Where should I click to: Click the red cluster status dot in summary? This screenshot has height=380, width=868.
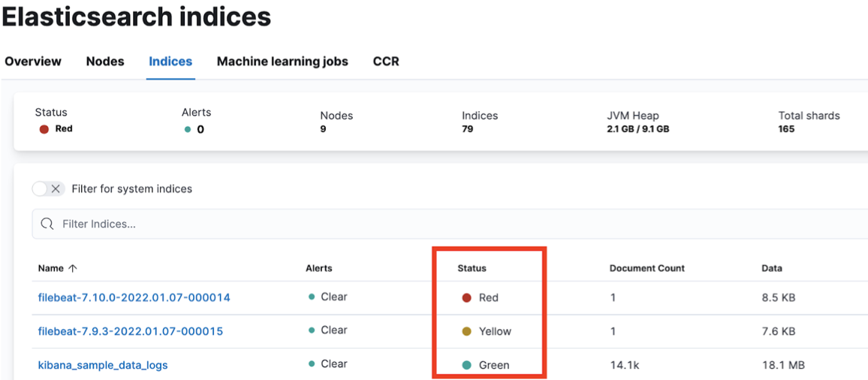point(44,129)
